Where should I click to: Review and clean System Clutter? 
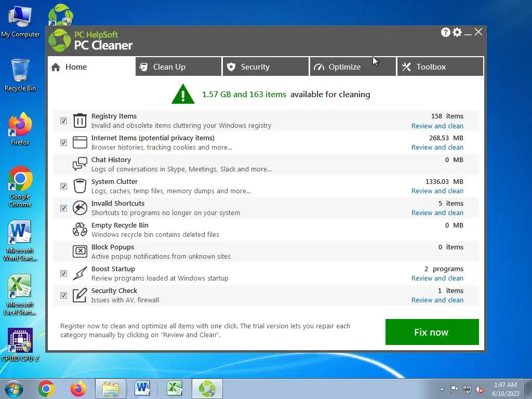pyautogui.click(x=437, y=191)
